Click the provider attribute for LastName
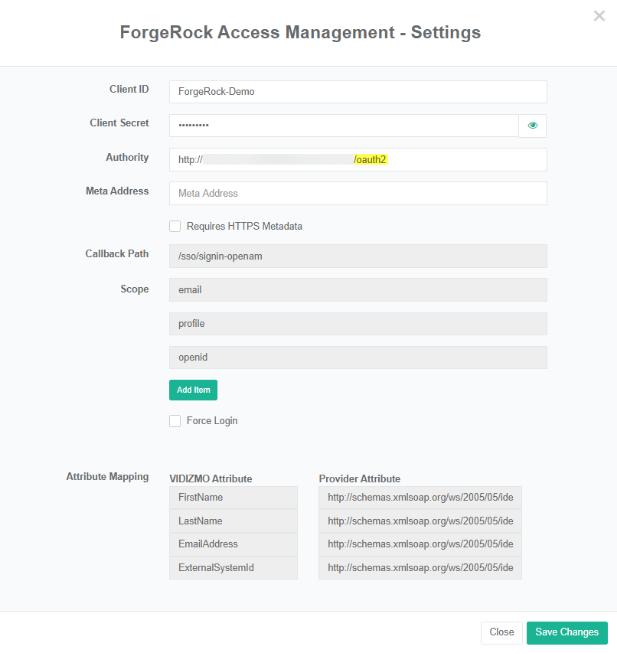 click(420, 521)
